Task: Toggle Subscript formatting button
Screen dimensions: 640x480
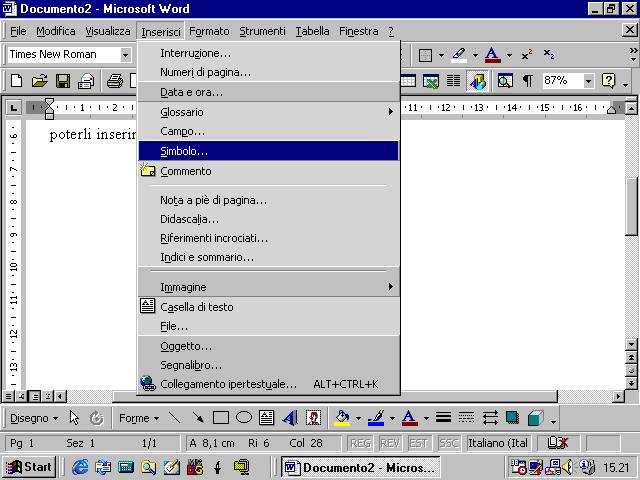Action: (x=549, y=55)
